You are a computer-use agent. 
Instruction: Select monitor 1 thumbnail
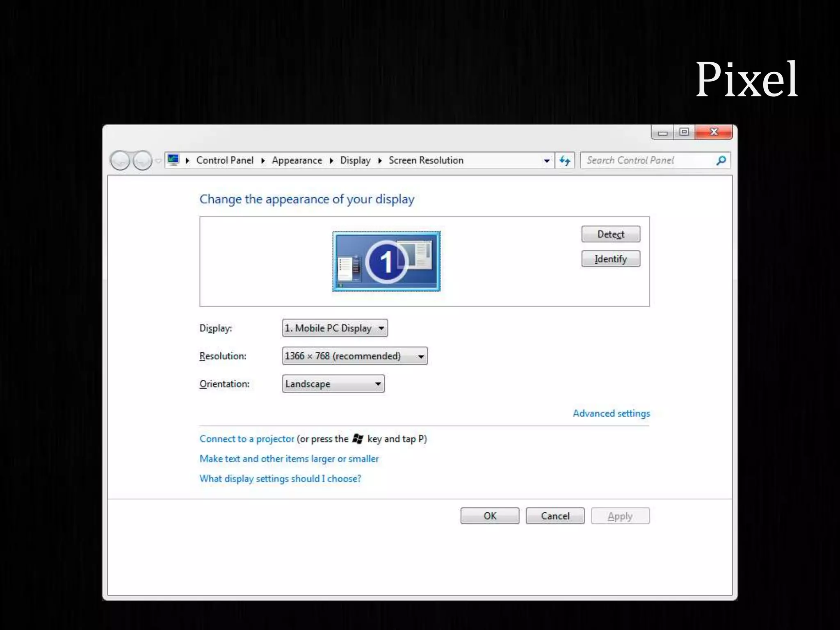[386, 261]
